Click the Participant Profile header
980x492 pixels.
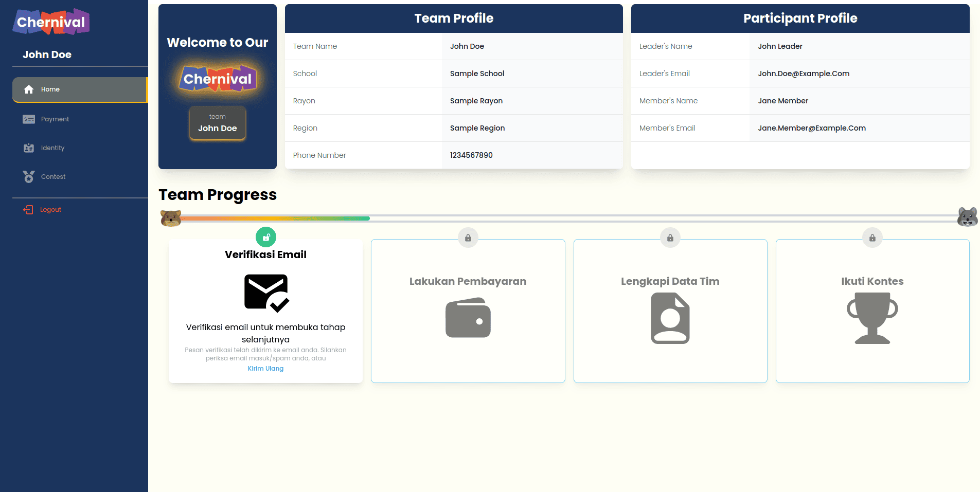pos(800,19)
